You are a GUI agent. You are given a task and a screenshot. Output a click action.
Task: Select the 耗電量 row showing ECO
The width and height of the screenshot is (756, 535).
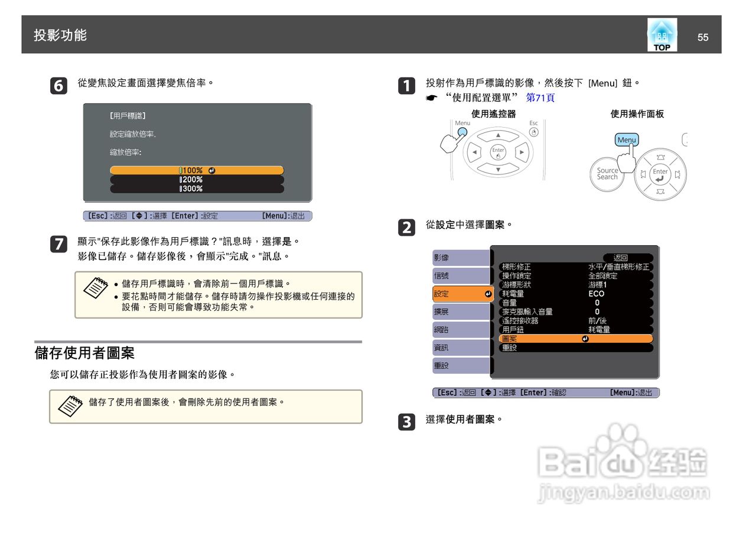576,293
